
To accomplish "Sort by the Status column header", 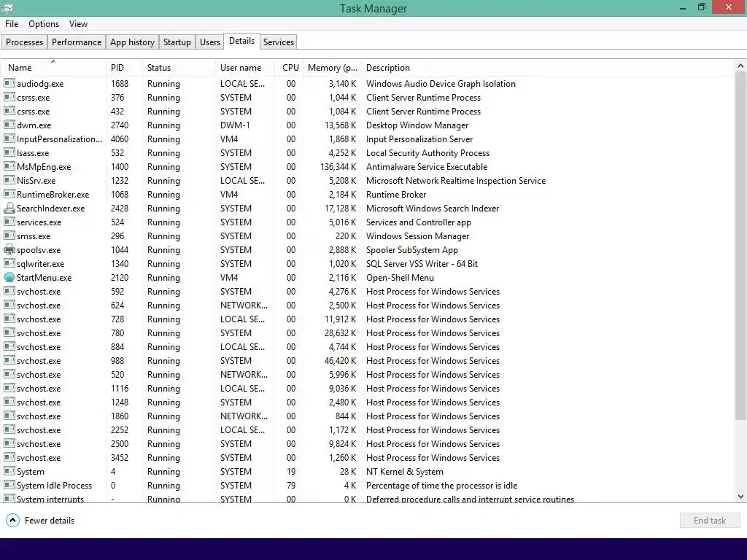I will click(x=179, y=68).
